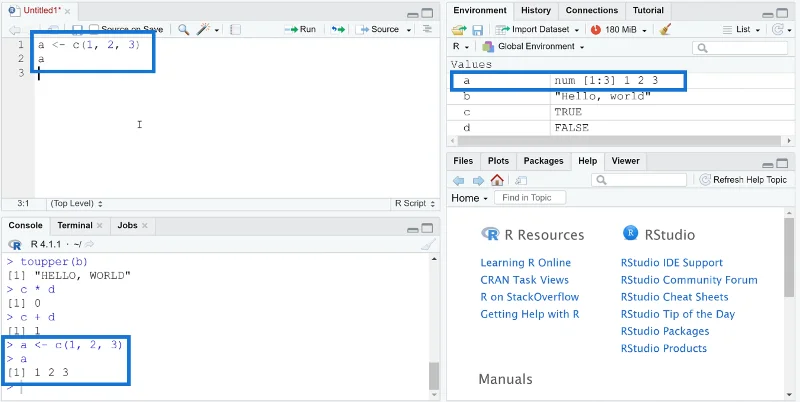800x402 pixels.
Task: Open code tools dropdown arrow
Action: pyautogui.click(x=217, y=30)
